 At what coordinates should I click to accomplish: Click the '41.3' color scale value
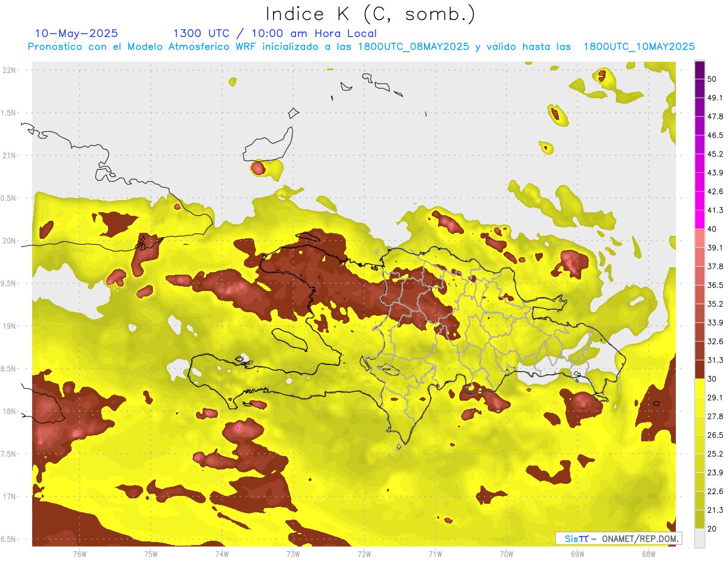click(x=715, y=210)
